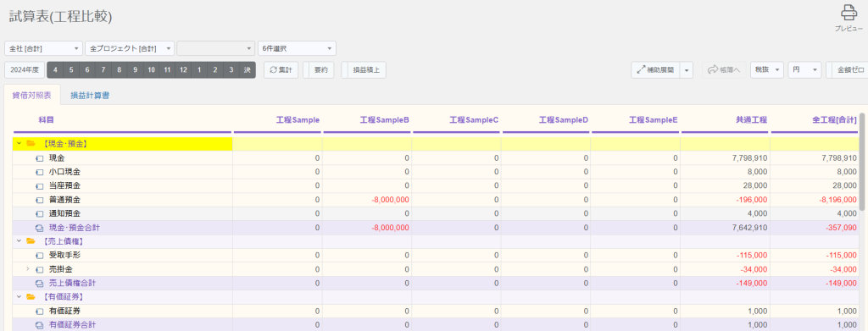Toggle month 12 in the period bar

(x=183, y=70)
